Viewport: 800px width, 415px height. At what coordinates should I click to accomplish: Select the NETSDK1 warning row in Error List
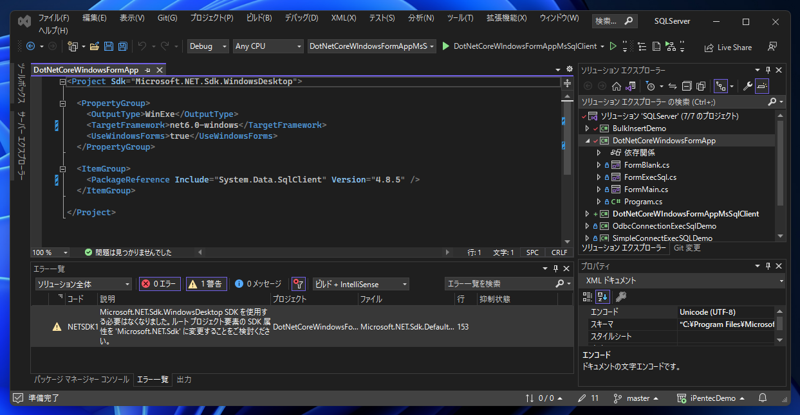pos(302,327)
